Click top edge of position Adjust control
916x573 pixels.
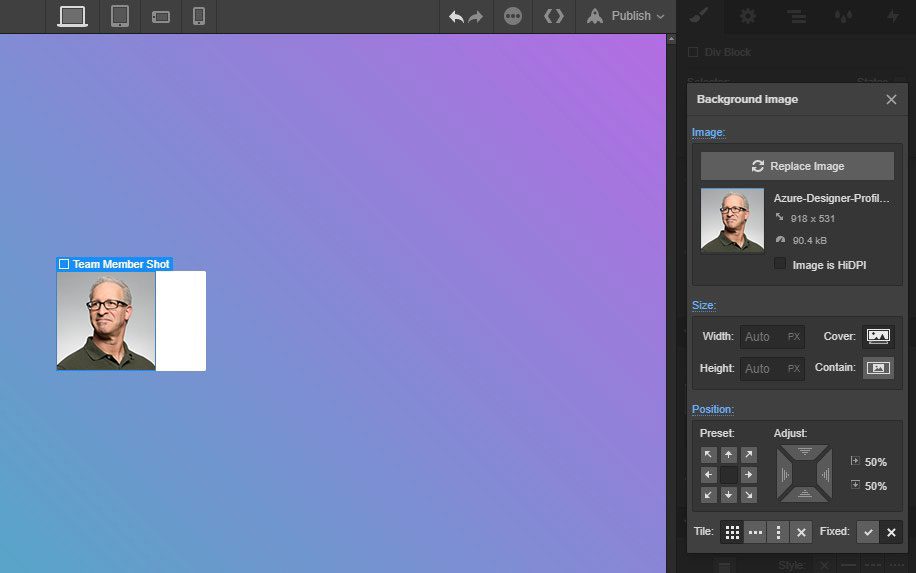(x=804, y=452)
